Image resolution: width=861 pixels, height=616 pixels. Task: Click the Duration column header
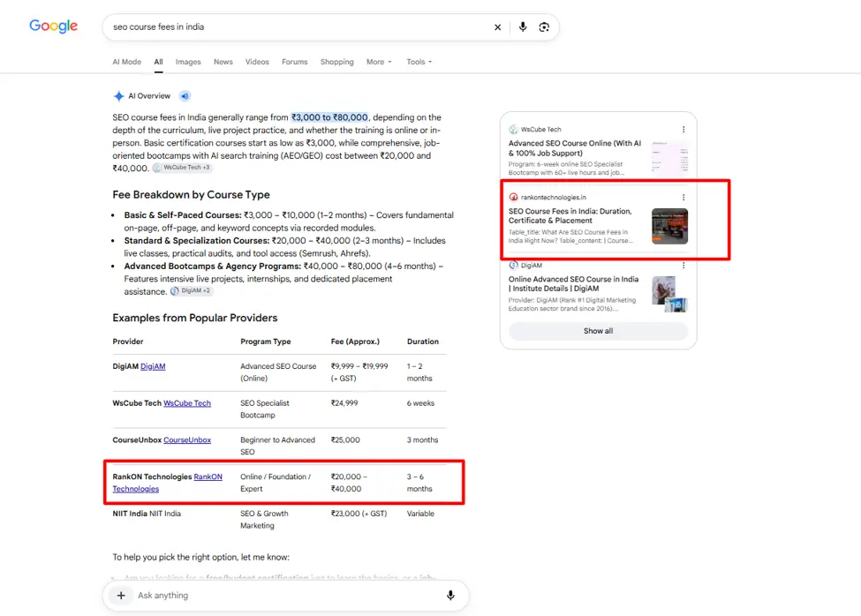(x=423, y=342)
